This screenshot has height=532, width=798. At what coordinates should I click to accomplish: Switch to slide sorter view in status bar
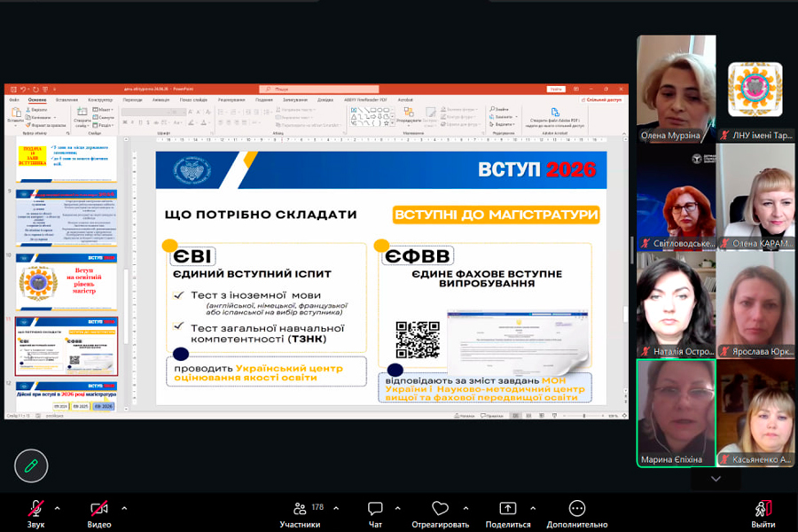coord(528,416)
